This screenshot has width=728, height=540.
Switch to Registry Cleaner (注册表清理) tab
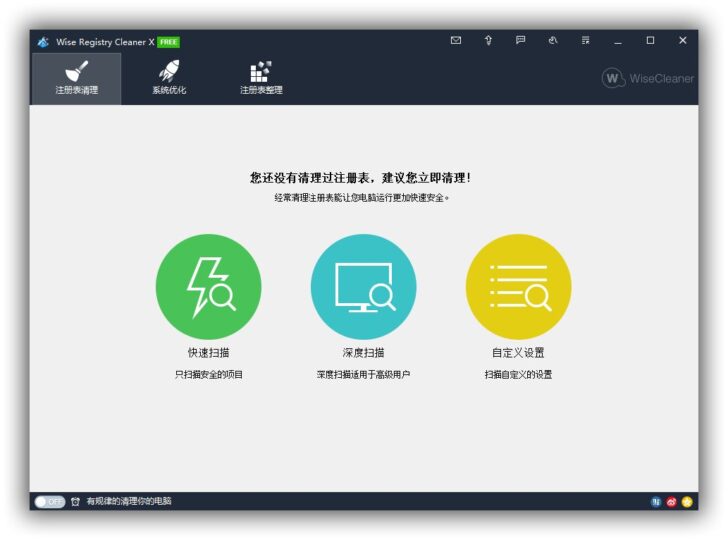76,79
